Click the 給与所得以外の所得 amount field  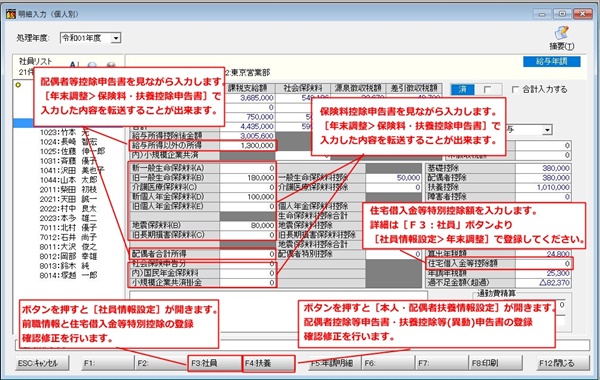[247, 145]
